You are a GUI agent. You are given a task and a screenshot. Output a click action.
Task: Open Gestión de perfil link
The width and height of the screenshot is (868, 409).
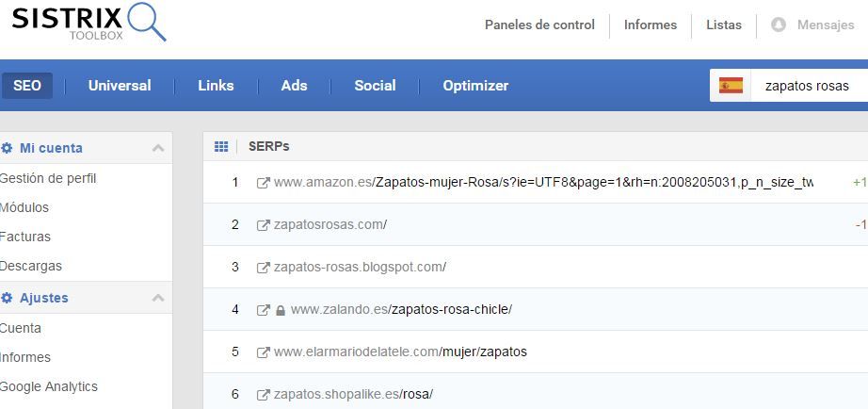(47, 178)
